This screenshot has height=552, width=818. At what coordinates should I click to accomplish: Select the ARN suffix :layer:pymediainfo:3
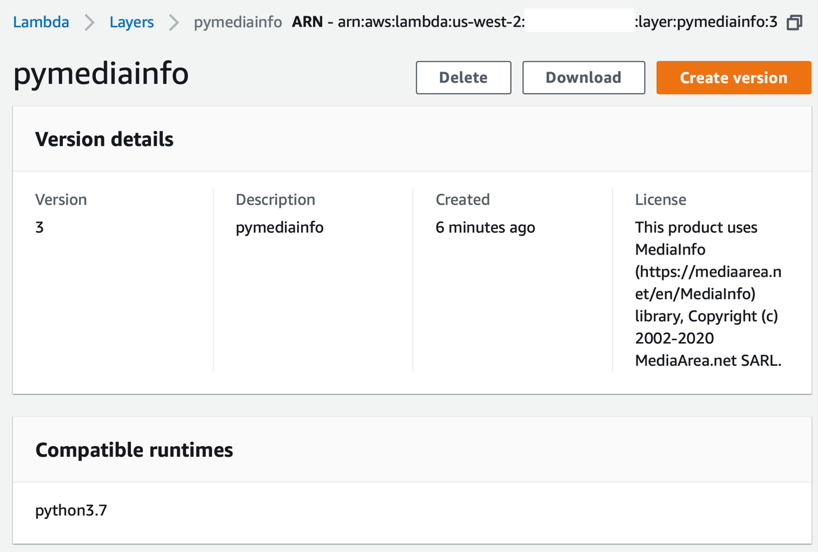click(x=706, y=22)
